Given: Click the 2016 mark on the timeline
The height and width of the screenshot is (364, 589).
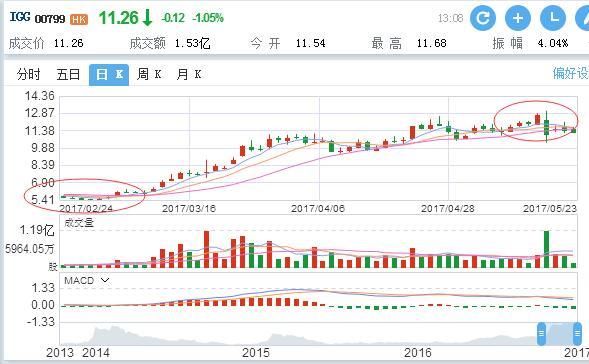Looking at the screenshot, I should (x=418, y=353).
